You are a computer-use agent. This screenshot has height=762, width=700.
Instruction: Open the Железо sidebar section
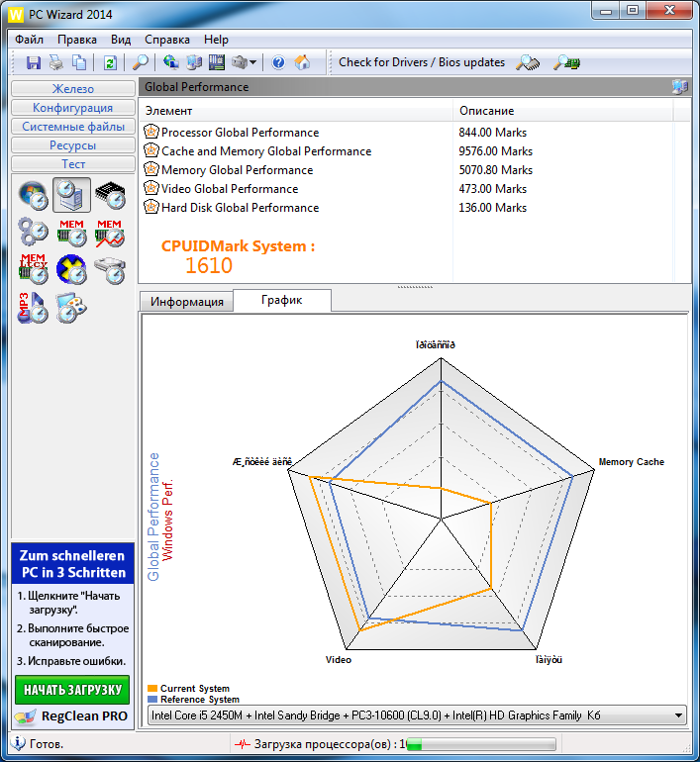click(73, 89)
